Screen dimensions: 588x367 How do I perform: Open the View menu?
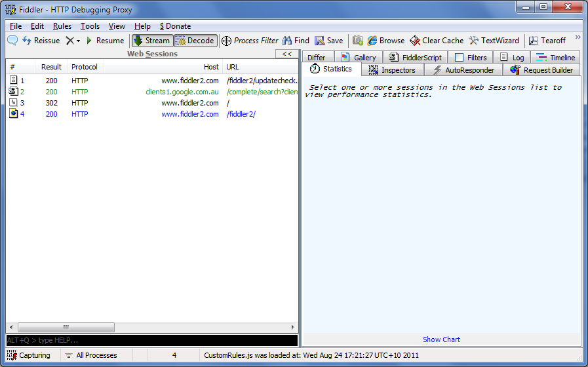pos(117,26)
